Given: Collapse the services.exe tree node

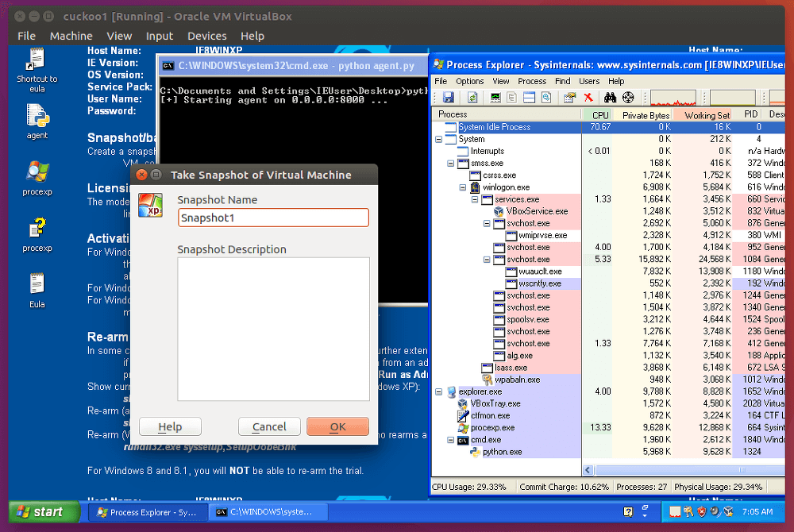Looking at the screenshot, I should tap(475, 199).
